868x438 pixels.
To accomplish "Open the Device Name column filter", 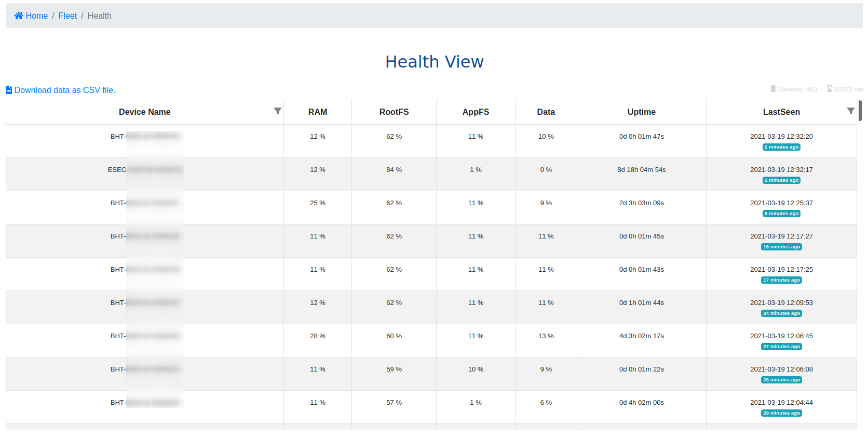I will tap(278, 111).
